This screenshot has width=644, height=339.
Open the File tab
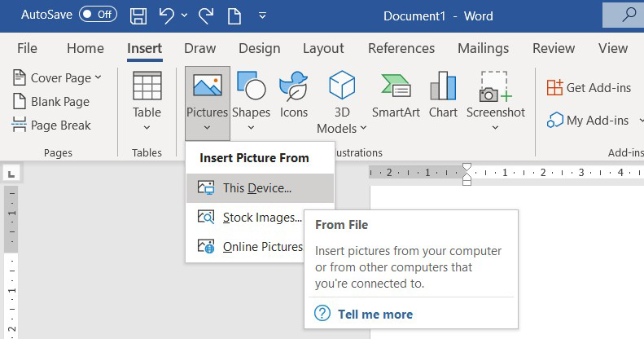[x=27, y=49]
